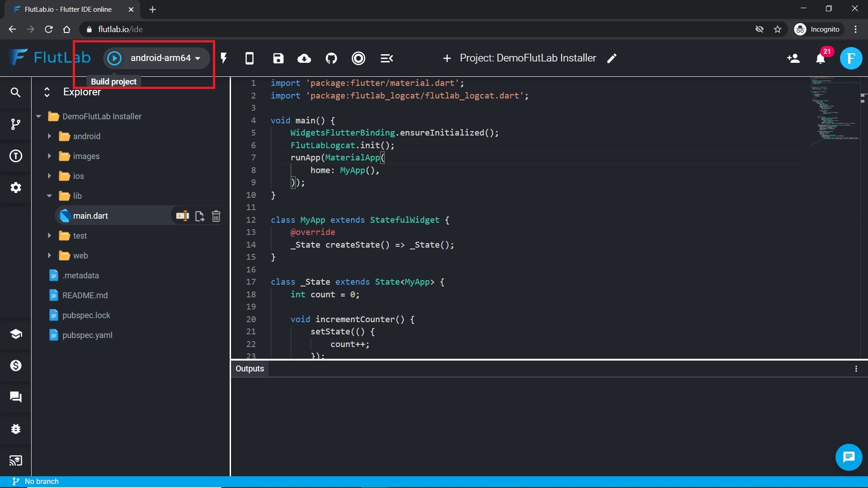This screenshot has width=868, height=488.
Task: Open the chat bubbles sidebar icon
Action: pyautogui.click(x=16, y=397)
